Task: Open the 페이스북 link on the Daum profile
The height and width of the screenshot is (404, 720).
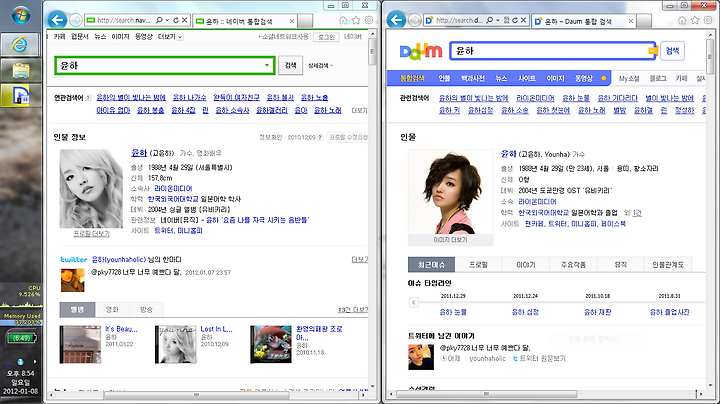Action: tap(613, 224)
